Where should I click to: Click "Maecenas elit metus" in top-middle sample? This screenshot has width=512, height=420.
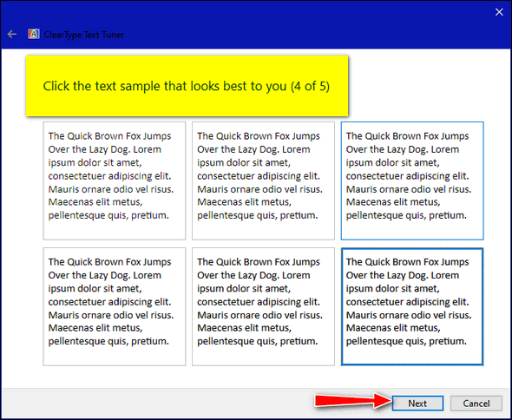(x=244, y=202)
